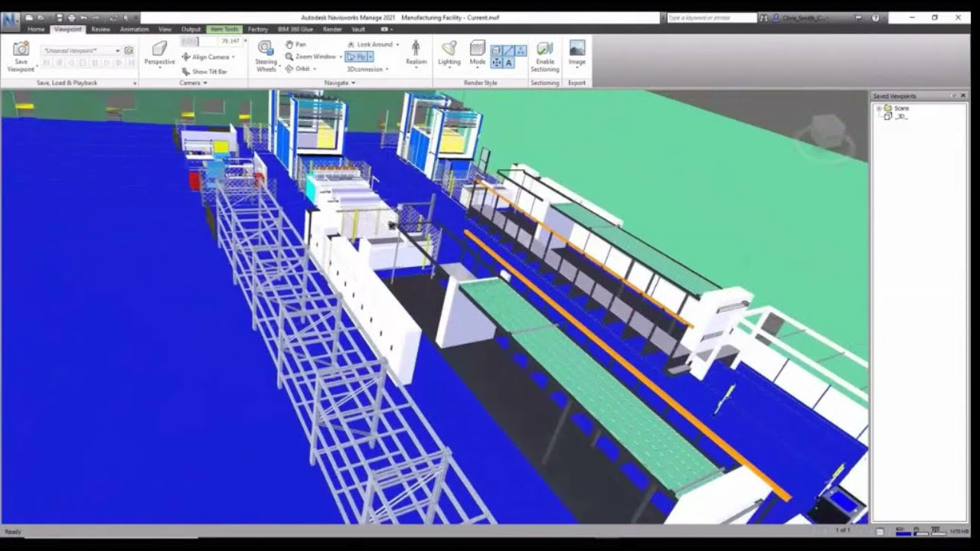Click the sheet browser icon in status bar
This screenshot has width=980, height=551.
pos(880,531)
